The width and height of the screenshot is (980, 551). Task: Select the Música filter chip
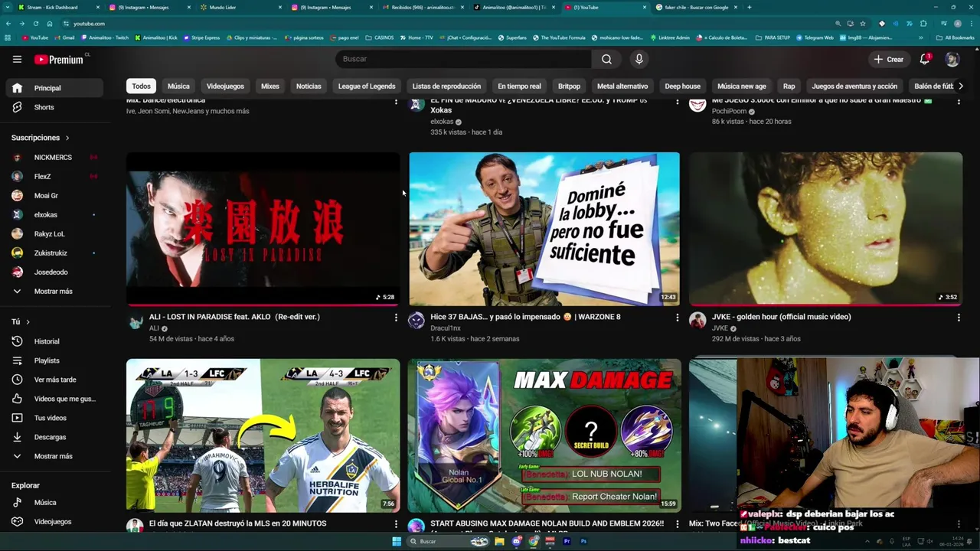[178, 86]
